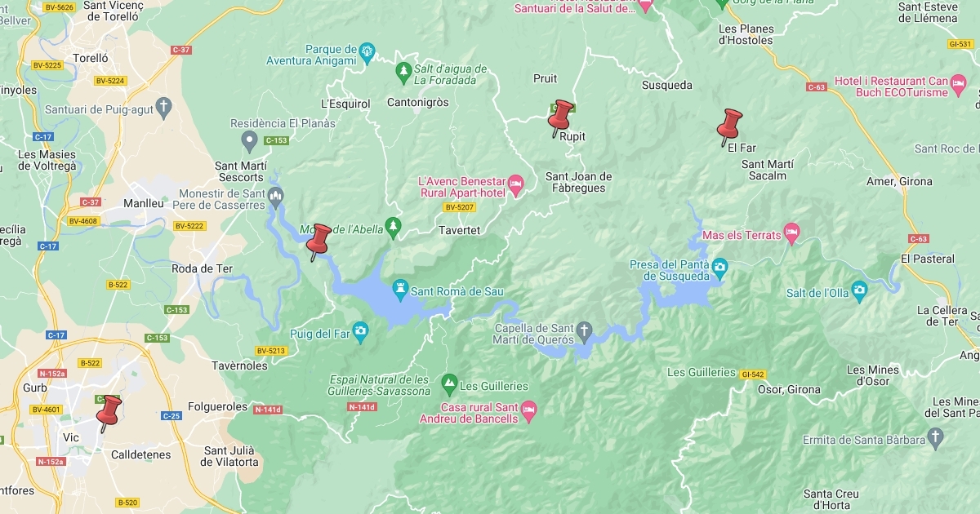Click the Santuari de Puig-agut cross icon
The width and height of the screenshot is (980, 514).
[164, 105]
